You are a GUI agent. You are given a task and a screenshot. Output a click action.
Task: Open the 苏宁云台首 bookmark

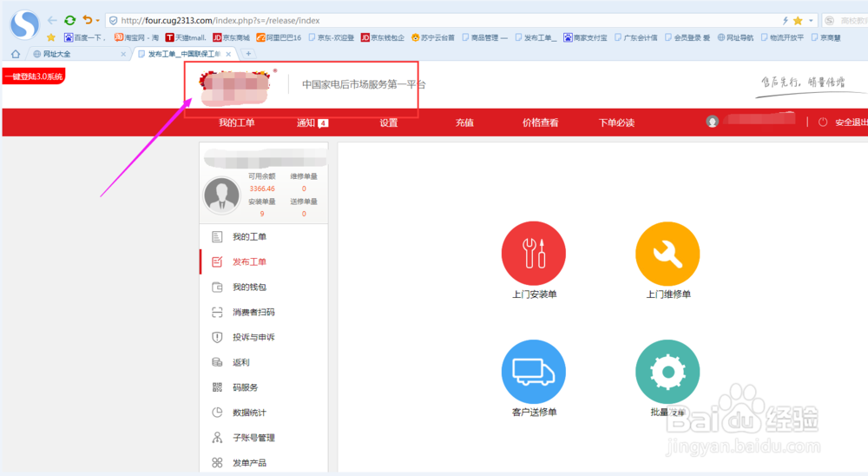pyautogui.click(x=433, y=37)
